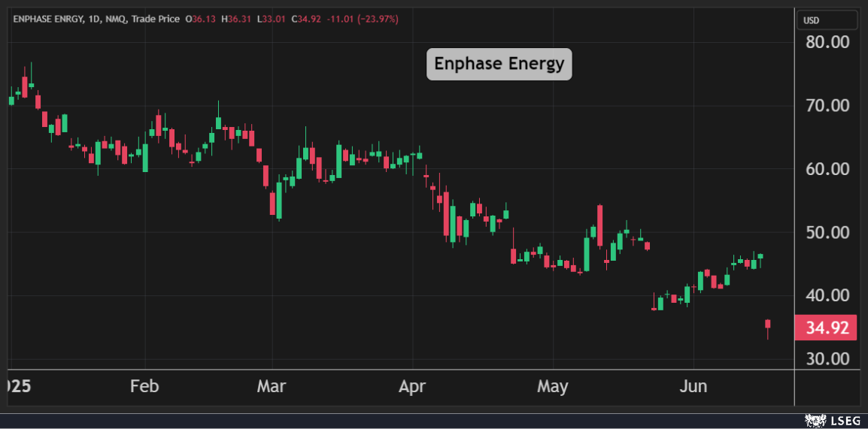The height and width of the screenshot is (429, 868).
Task: Click the 50.00 price axis label
Action: point(827,232)
